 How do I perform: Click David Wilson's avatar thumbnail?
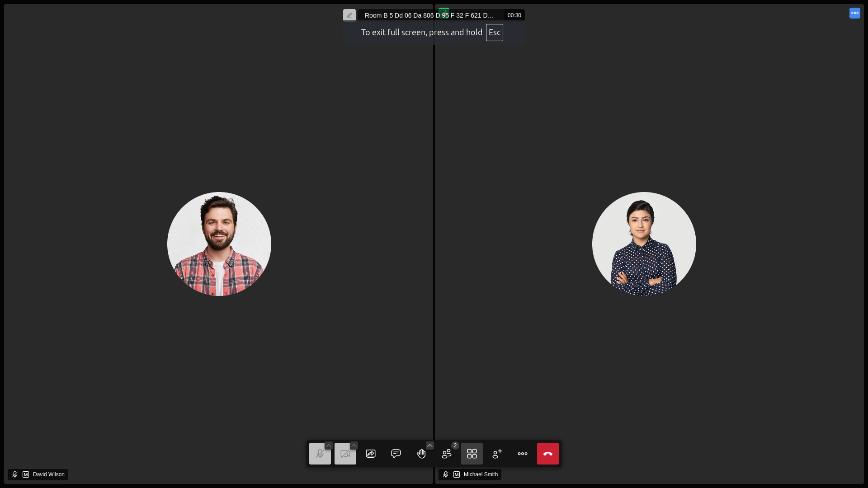click(219, 244)
